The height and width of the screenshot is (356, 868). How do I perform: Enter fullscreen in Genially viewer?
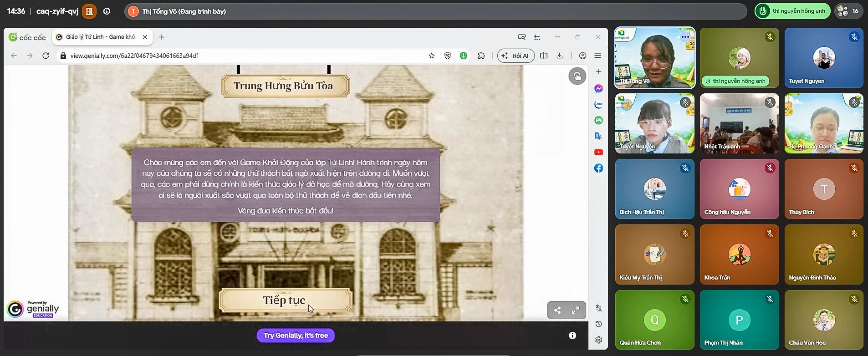[576, 310]
